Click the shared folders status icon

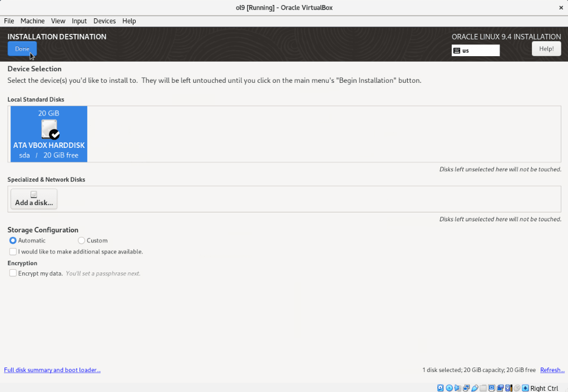click(x=483, y=388)
